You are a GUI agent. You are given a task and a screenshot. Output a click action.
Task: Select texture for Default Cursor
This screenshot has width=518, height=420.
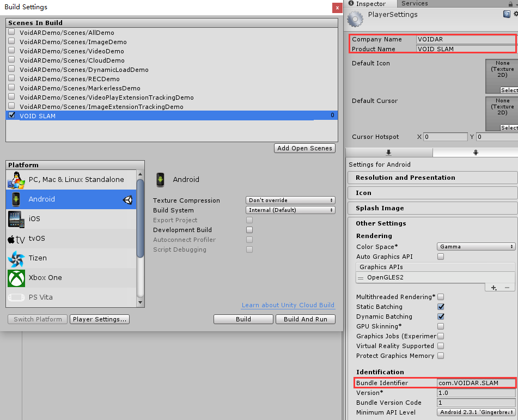pyautogui.click(x=509, y=128)
